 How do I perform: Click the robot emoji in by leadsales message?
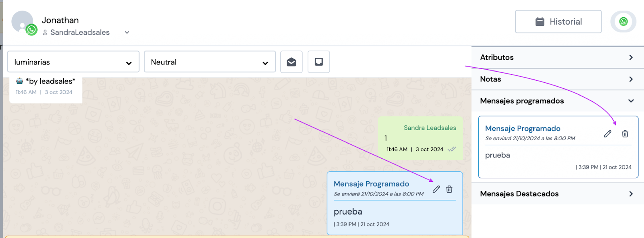[x=19, y=81]
